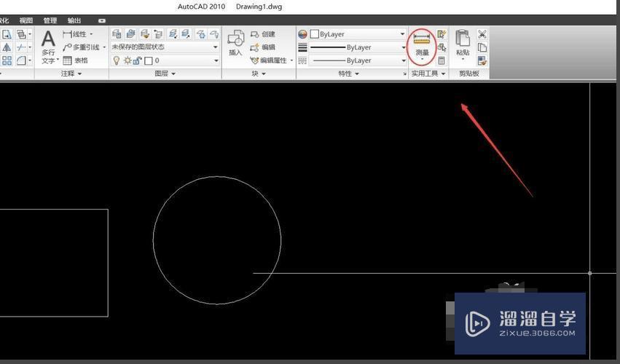This screenshot has width=620, height=364.
Task: Click the layer match icon
Action: tap(145, 34)
